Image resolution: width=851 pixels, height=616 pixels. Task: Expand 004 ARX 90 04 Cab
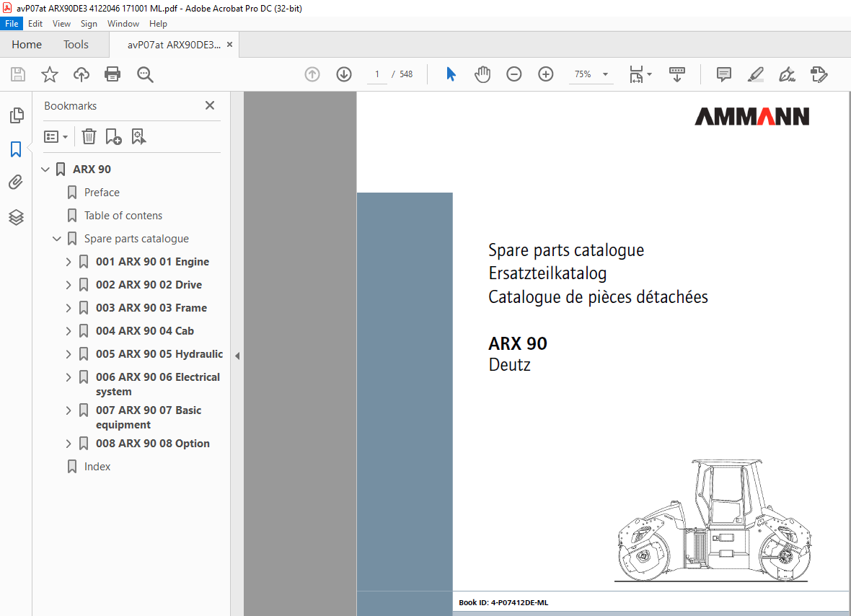[69, 331]
